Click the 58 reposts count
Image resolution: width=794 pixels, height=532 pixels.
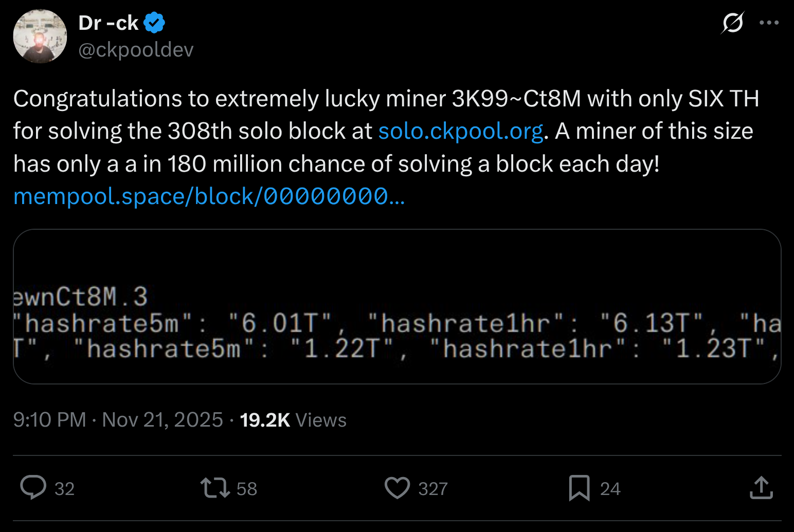(x=247, y=488)
